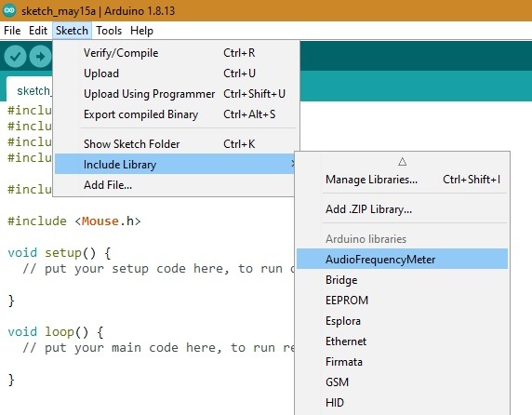Click the #include <Mouse.h> code line
The image size is (532, 415).
point(74,221)
